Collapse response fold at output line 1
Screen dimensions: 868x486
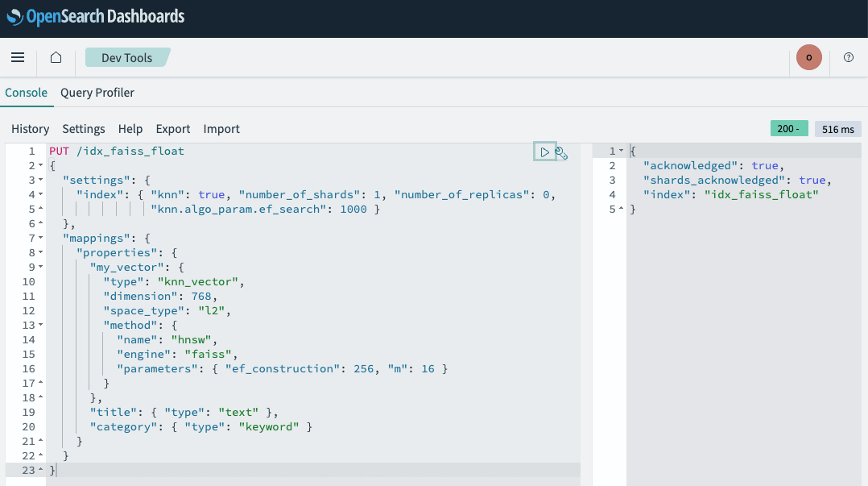[x=621, y=151]
